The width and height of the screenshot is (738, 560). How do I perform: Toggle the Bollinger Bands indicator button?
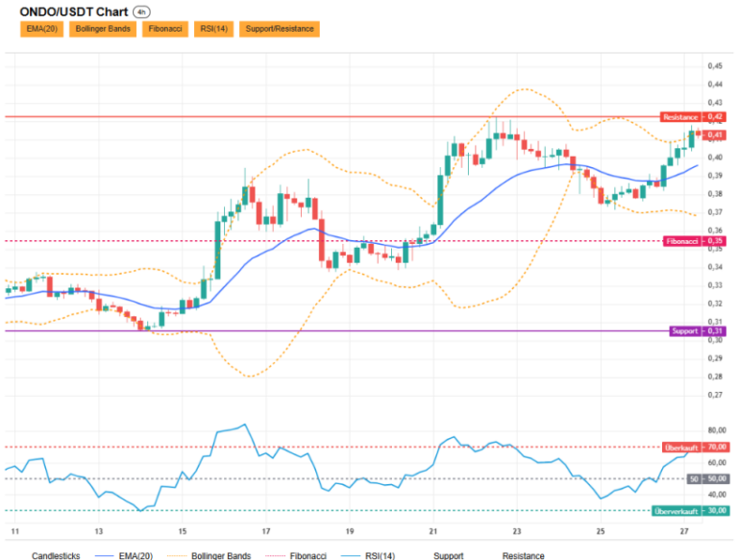(x=103, y=29)
